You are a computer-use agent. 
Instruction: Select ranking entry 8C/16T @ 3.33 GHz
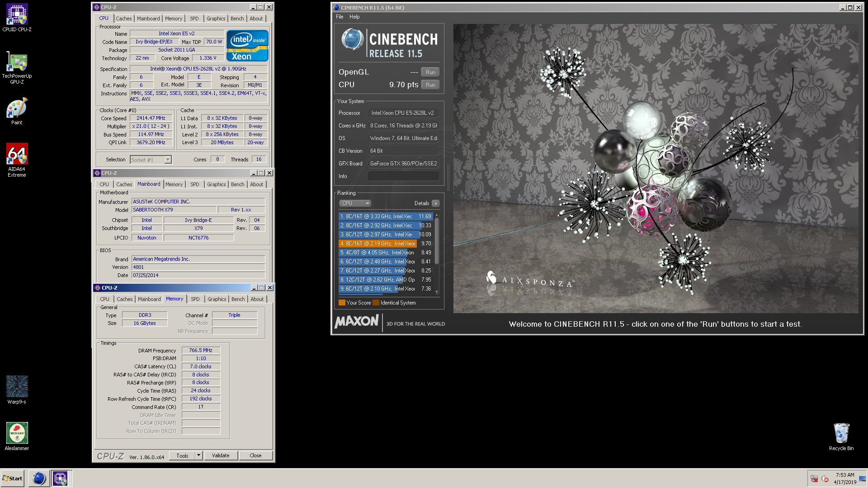tap(386, 216)
